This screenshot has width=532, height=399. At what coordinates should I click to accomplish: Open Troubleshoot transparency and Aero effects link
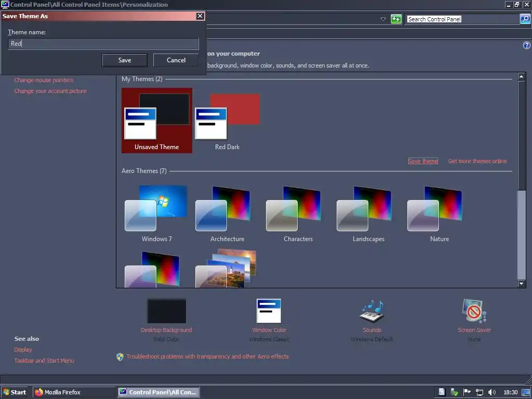[208, 356]
